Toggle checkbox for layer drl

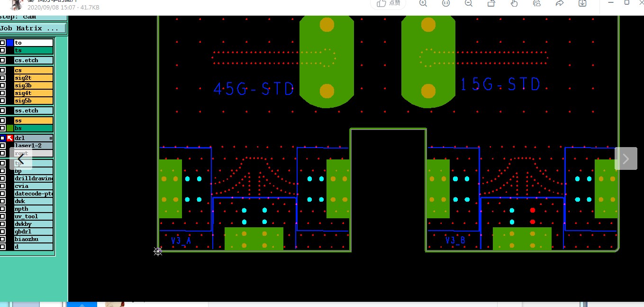(2, 138)
